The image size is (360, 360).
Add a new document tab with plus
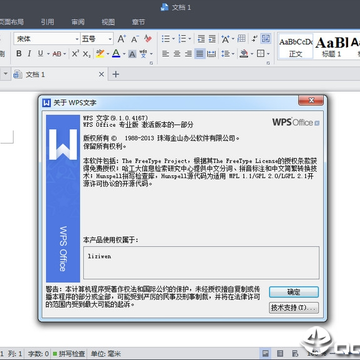tap(115, 74)
